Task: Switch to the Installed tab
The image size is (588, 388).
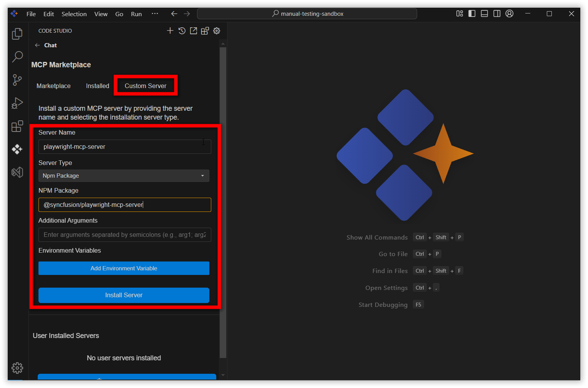Action: tap(97, 86)
